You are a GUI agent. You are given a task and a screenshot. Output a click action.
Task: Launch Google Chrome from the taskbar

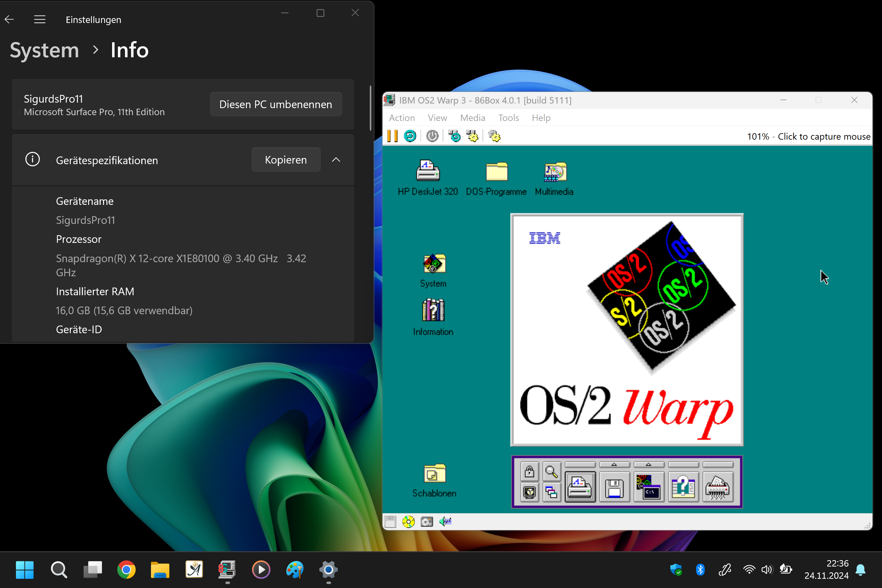(126, 570)
